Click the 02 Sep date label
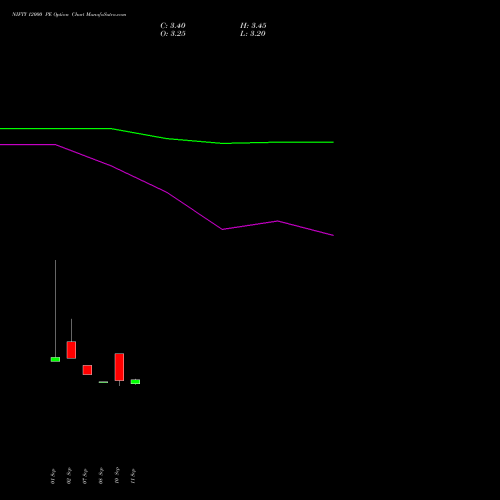 pyautogui.click(x=69, y=476)
